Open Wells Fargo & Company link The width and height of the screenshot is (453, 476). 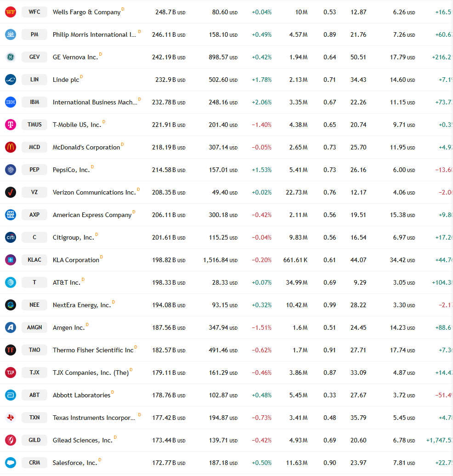point(87,12)
